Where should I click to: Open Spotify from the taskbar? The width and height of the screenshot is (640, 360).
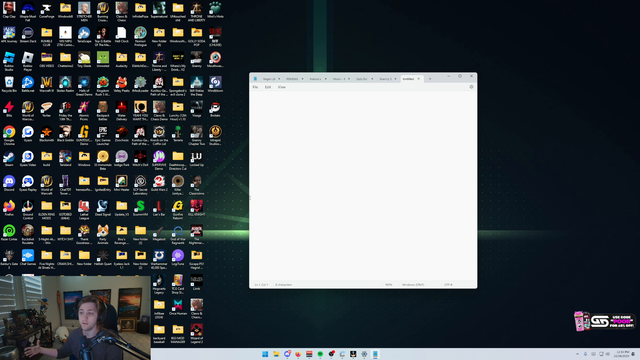click(320, 354)
